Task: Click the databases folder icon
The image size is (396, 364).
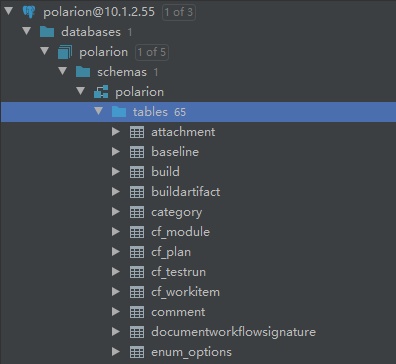Action: (x=47, y=32)
